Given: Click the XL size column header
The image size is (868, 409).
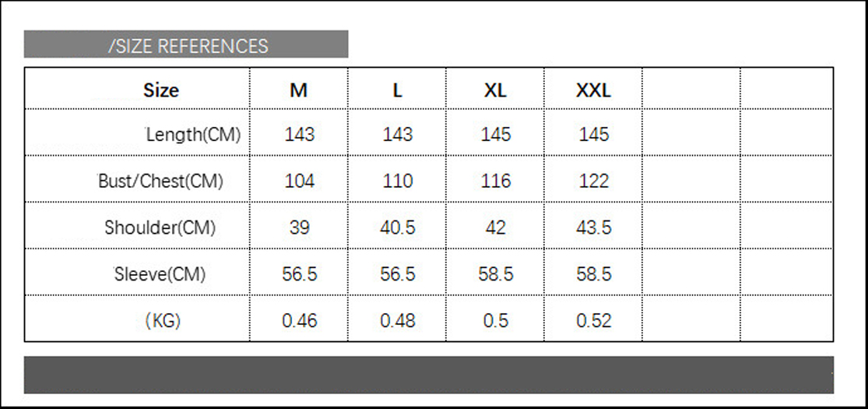Looking at the screenshot, I should pyautogui.click(x=495, y=90).
